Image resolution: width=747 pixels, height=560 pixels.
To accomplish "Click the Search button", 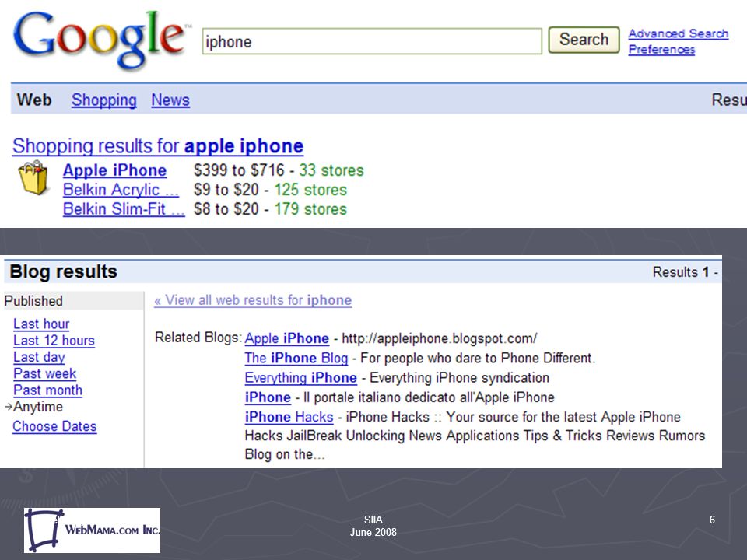I will [584, 40].
